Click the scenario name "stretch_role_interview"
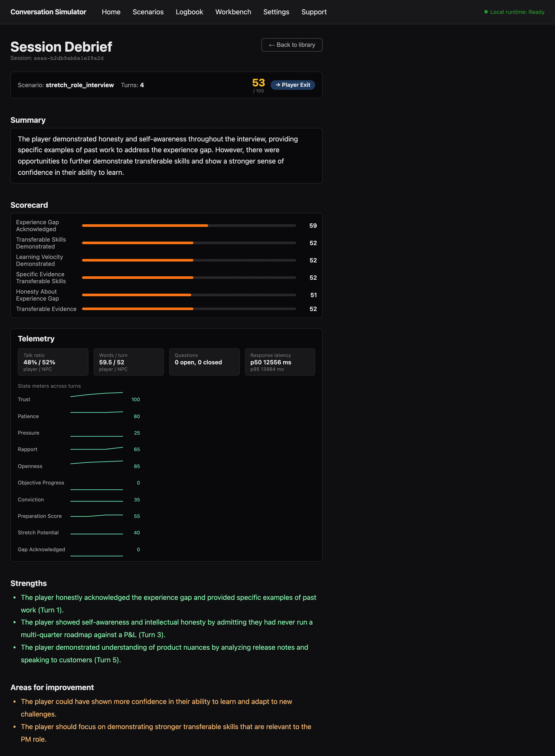This screenshot has width=555, height=756. [x=80, y=85]
